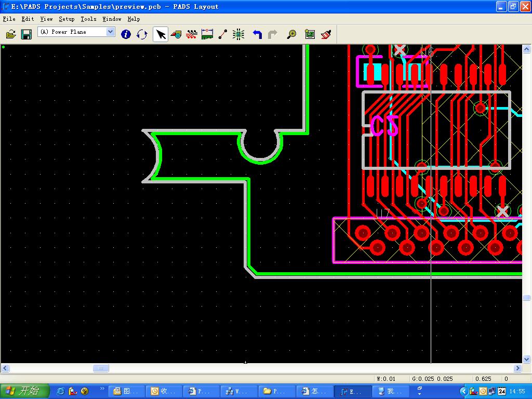This screenshot has height=399, width=532.
Task: Click the BGA toolbar icon
Action: pos(238,34)
